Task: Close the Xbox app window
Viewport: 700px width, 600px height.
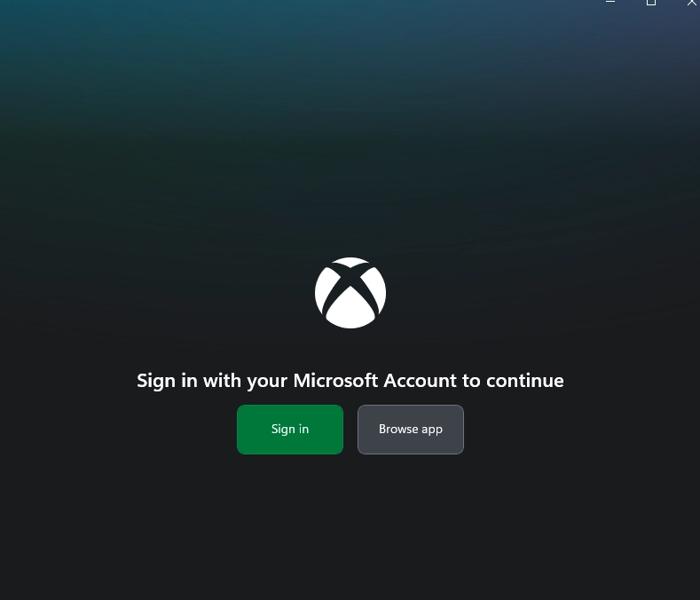Action: 691,3
